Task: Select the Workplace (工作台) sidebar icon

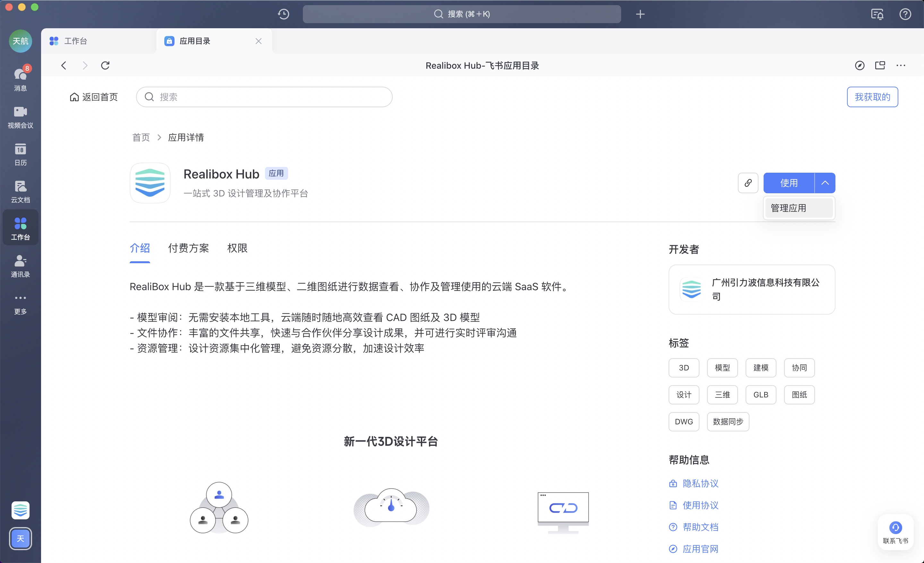Action: click(x=20, y=228)
